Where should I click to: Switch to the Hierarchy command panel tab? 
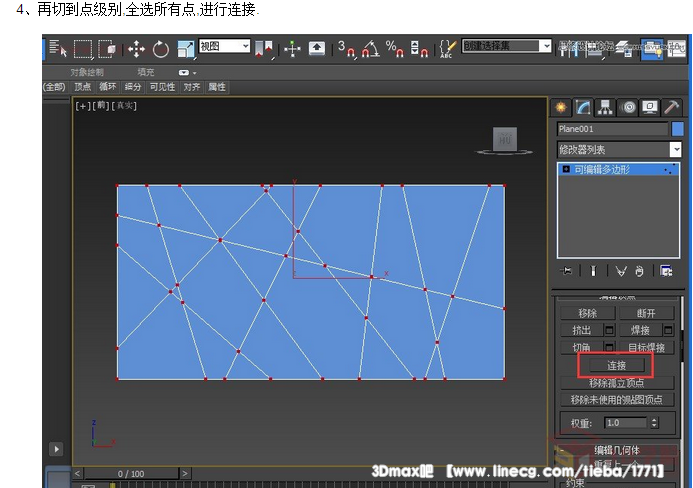coord(605,107)
